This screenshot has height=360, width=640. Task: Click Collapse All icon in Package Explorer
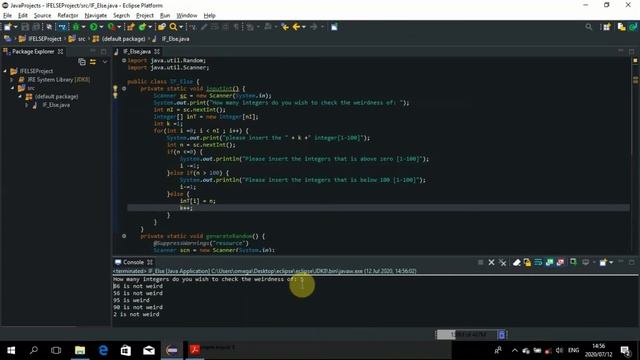(82, 62)
